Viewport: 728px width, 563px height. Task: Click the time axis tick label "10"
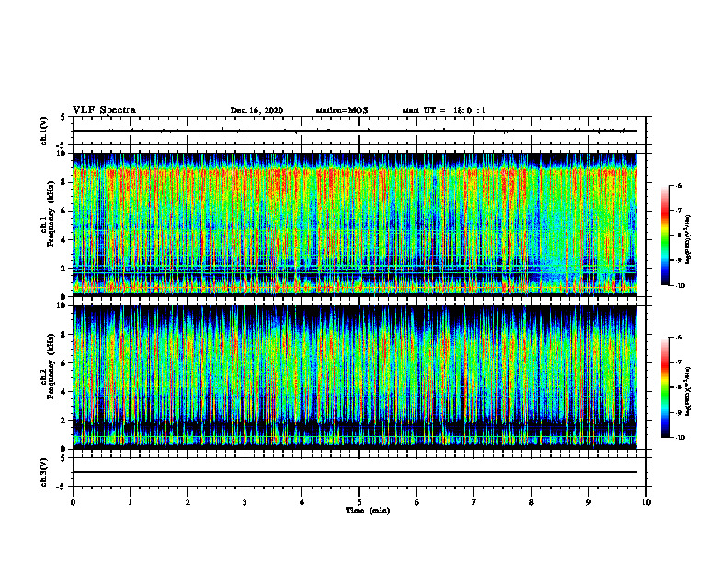[x=646, y=502]
